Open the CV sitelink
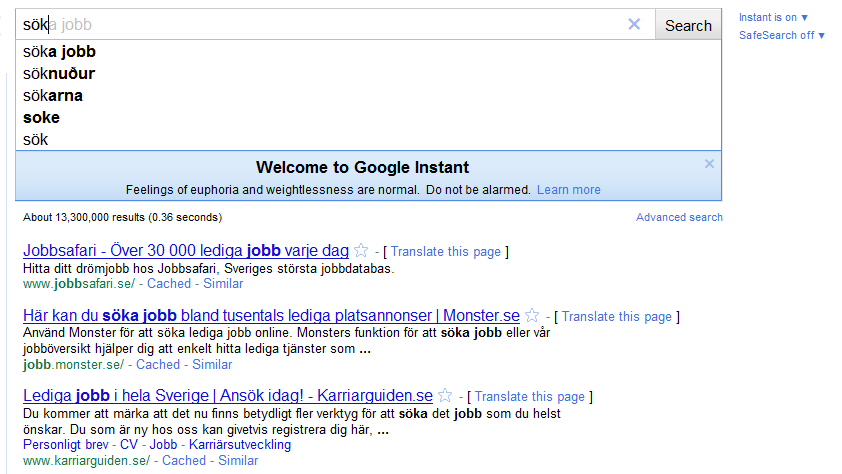The width and height of the screenshot is (842, 474). point(129,444)
